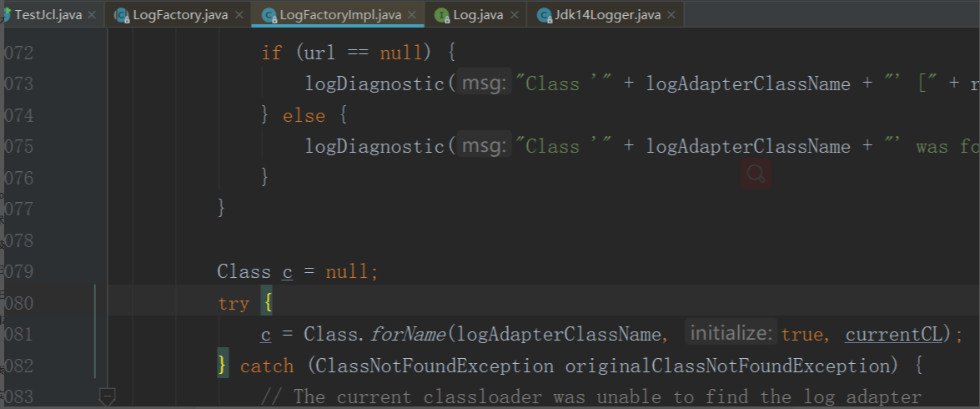This screenshot has width=980, height=409.
Task: Click line number 079 in the gutter
Action: click(x=18, y=271)
